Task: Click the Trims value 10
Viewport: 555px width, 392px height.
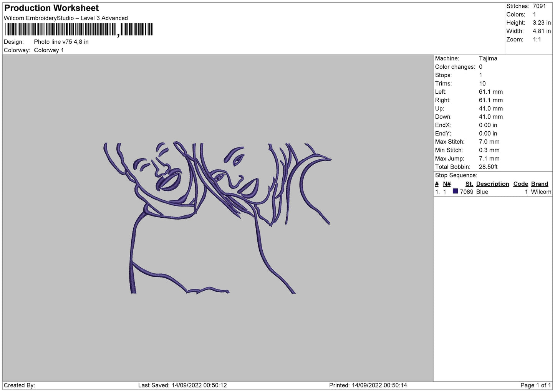Action: [482, 83]
